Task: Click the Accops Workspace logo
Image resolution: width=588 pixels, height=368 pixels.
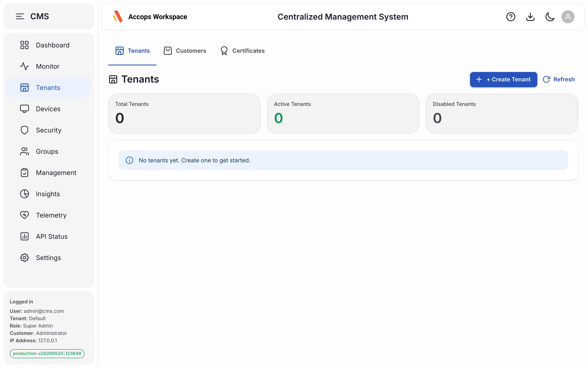Action: [118, 17]
